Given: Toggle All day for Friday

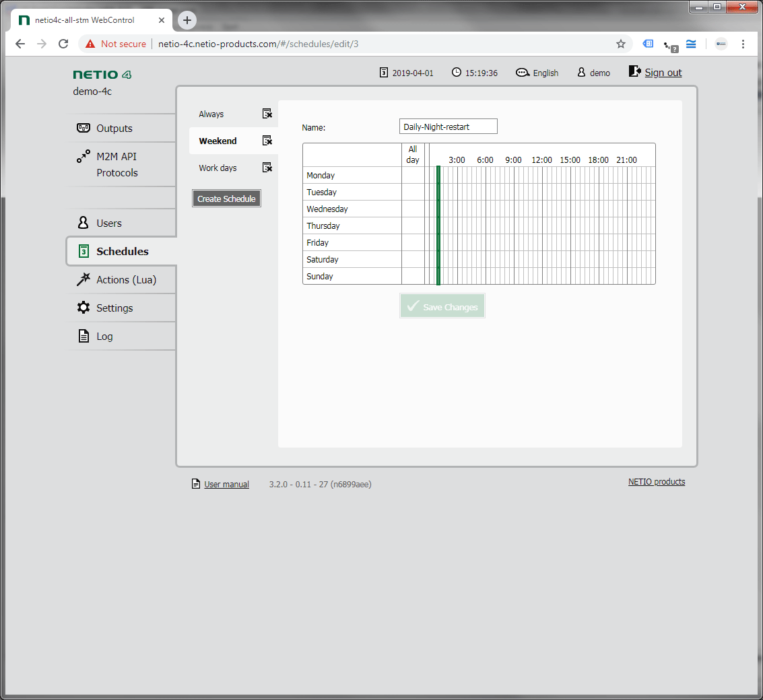Looking at the screenshot, I should click(413, 242).
